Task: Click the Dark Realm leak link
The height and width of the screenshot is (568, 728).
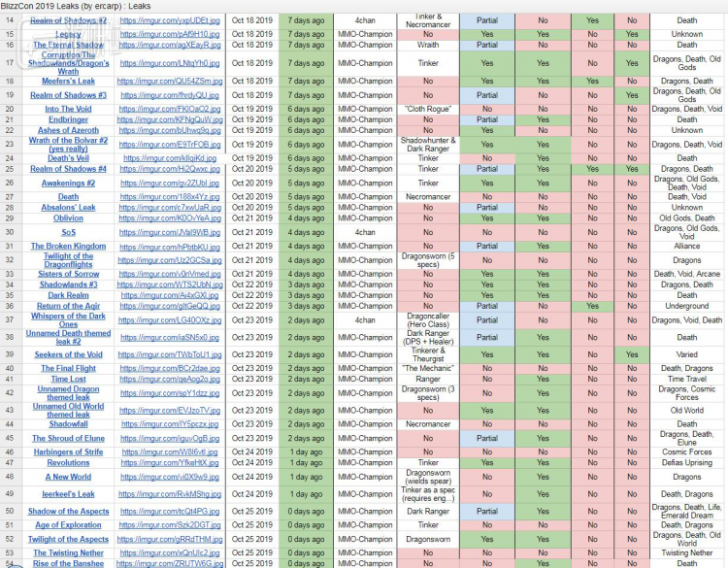Action: click(x=68, y=295)
